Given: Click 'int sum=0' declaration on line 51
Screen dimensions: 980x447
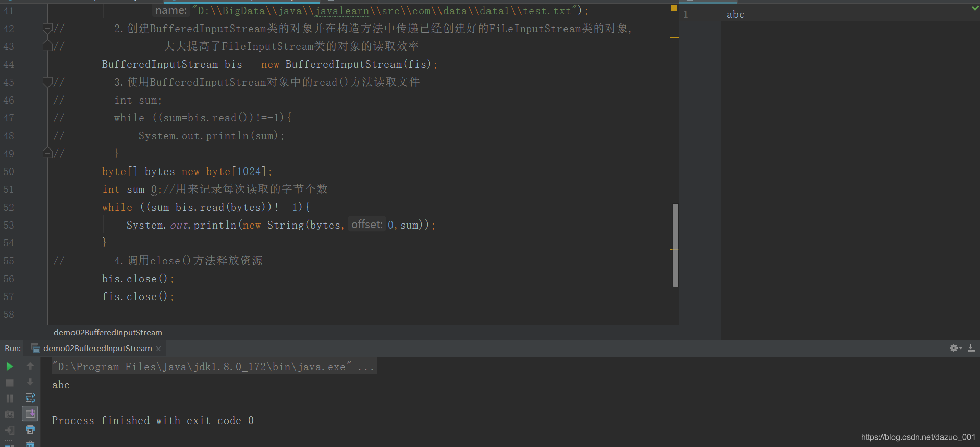Looking at the screenshot, I should tap(132, 189).
